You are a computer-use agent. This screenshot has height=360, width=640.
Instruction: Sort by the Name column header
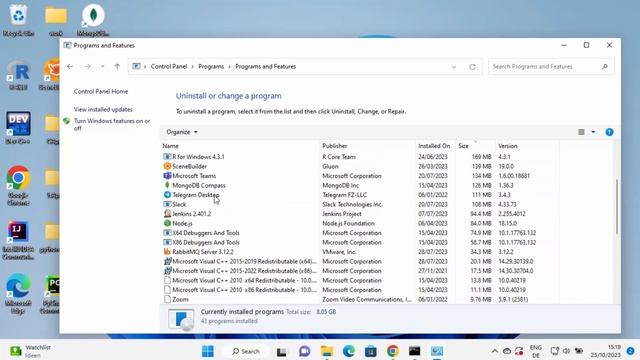point(170,146)
